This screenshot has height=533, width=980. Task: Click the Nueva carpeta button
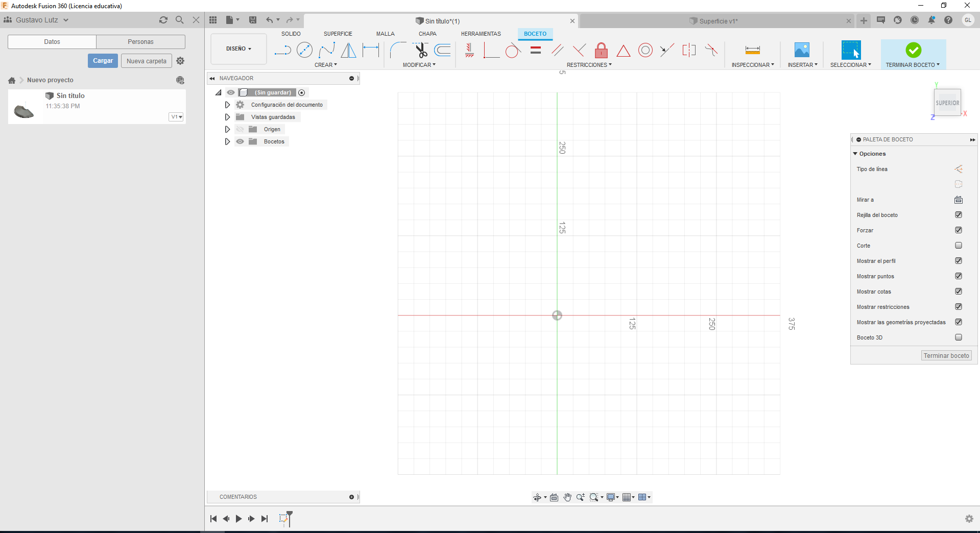click(147, 61)
